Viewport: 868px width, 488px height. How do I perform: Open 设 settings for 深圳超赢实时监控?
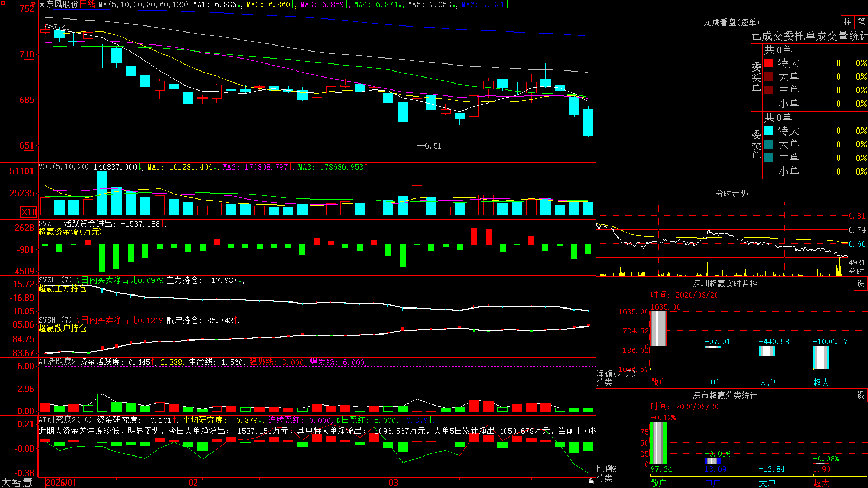[861, 284]
